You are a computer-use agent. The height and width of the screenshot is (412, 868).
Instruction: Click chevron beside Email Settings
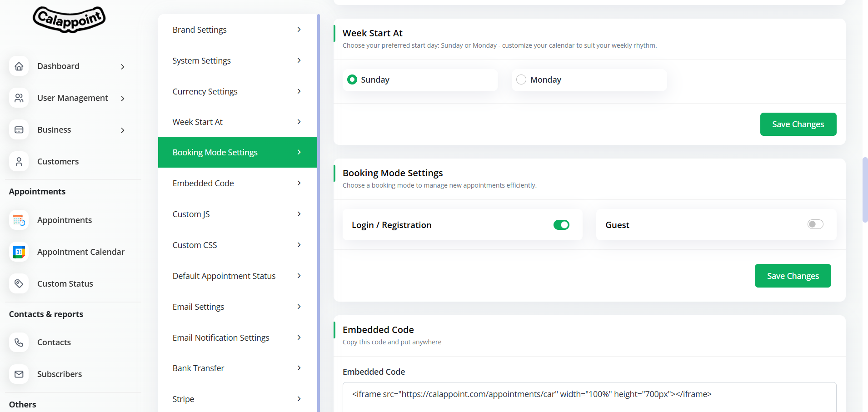(x=299, y=307)
